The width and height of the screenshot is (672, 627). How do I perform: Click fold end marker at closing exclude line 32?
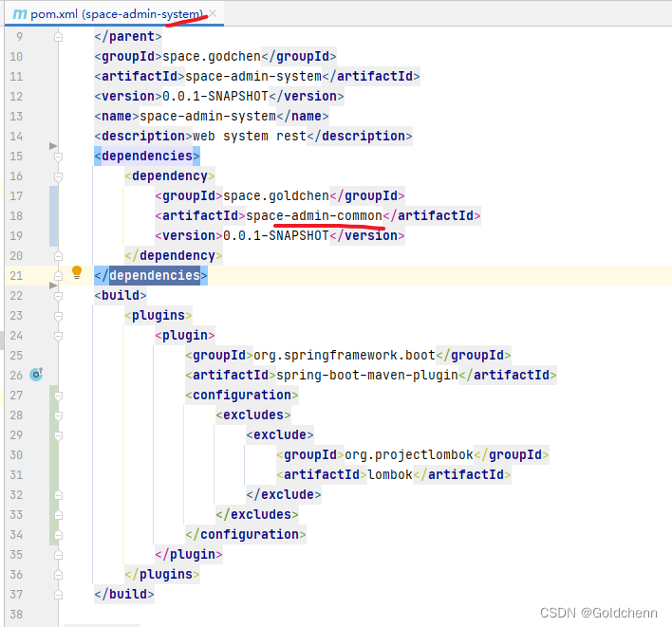tap(59, 495)
